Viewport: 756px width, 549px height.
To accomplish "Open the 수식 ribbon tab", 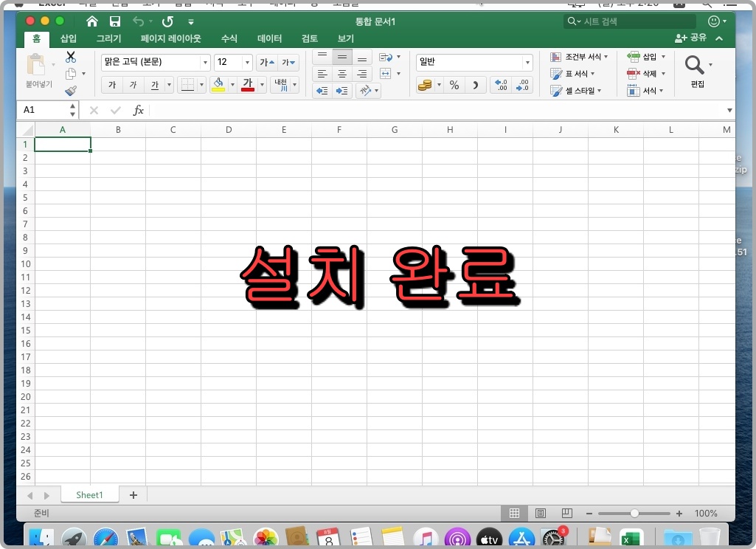I will [229, 38].
